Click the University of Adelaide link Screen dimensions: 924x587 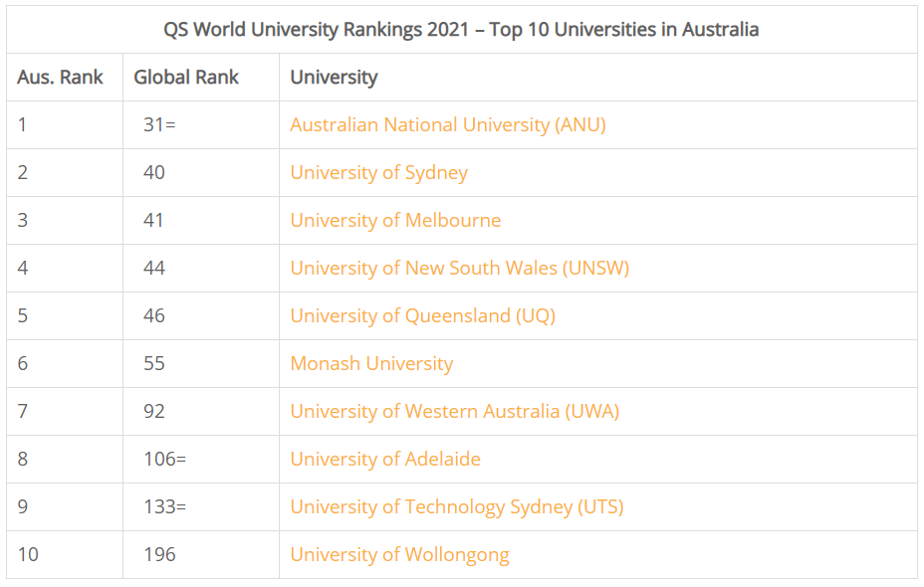[x=385, y=460]
